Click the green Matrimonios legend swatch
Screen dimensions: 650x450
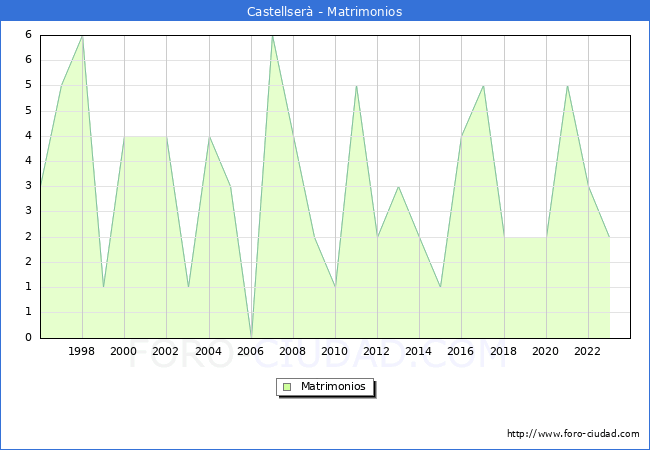[287, 387]
